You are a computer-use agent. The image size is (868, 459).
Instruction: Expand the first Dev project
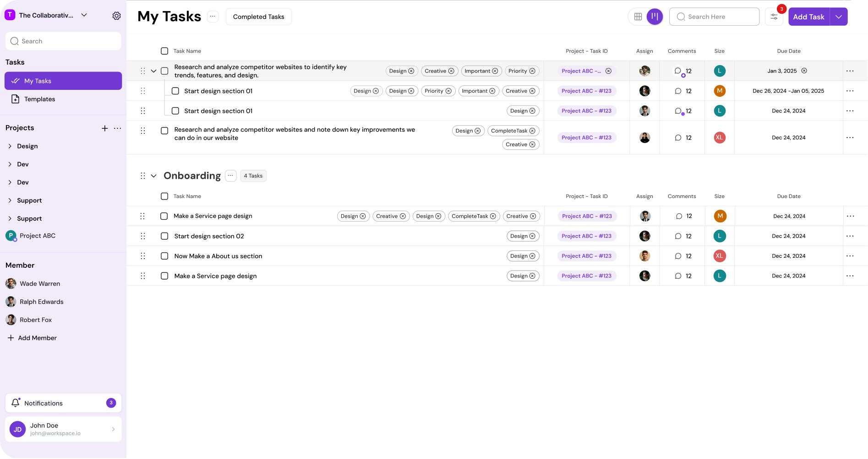coord(10,164)
